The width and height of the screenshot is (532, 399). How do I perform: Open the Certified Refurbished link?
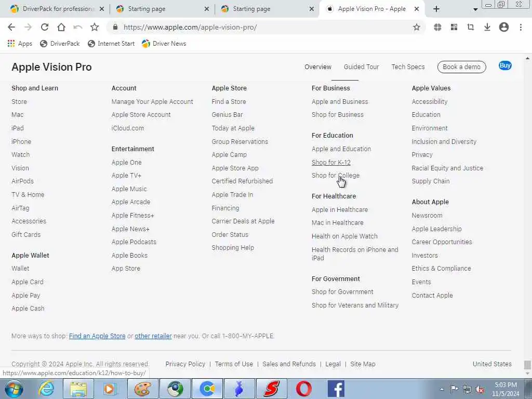pyautogui.click(x=242, y=181)
